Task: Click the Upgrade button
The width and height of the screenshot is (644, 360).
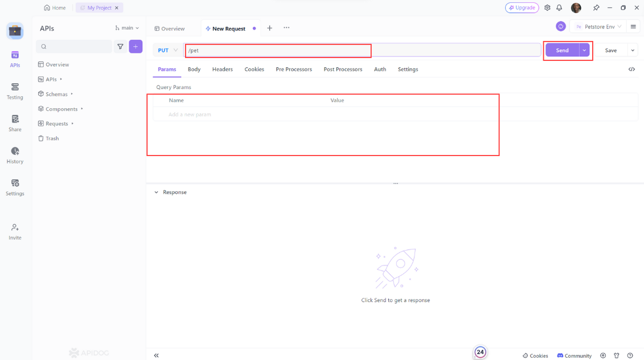Action: pos(522,8)
